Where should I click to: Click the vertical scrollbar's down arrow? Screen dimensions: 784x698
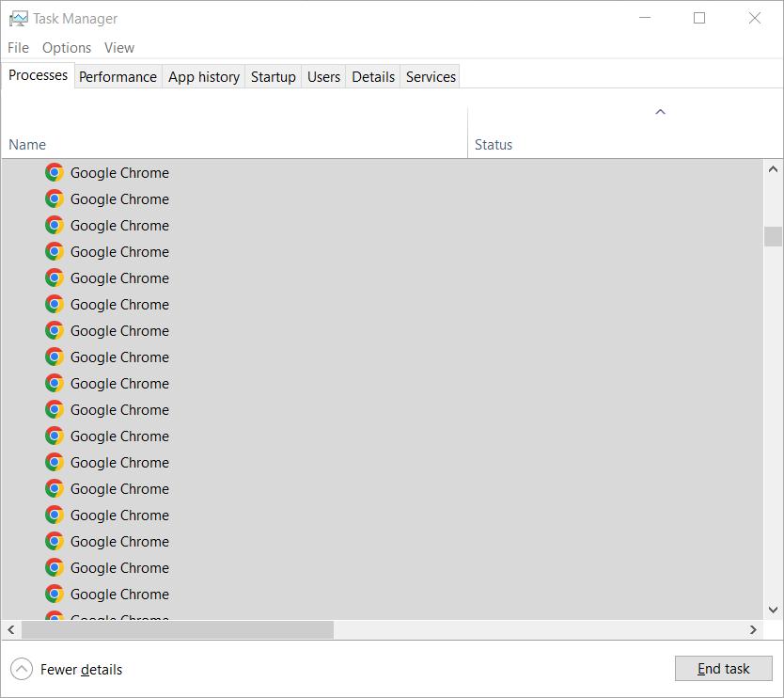(x=773, y=610)
